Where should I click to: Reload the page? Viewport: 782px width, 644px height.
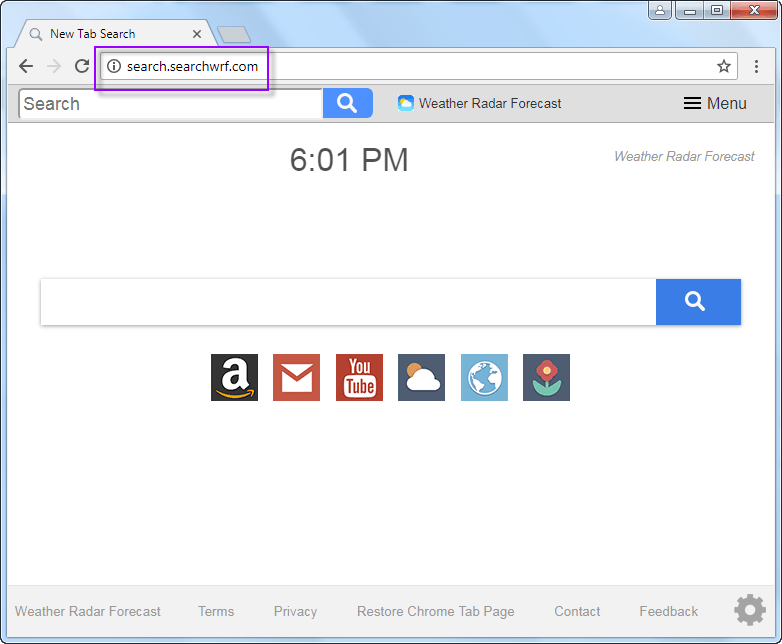[x=82, y=67]
